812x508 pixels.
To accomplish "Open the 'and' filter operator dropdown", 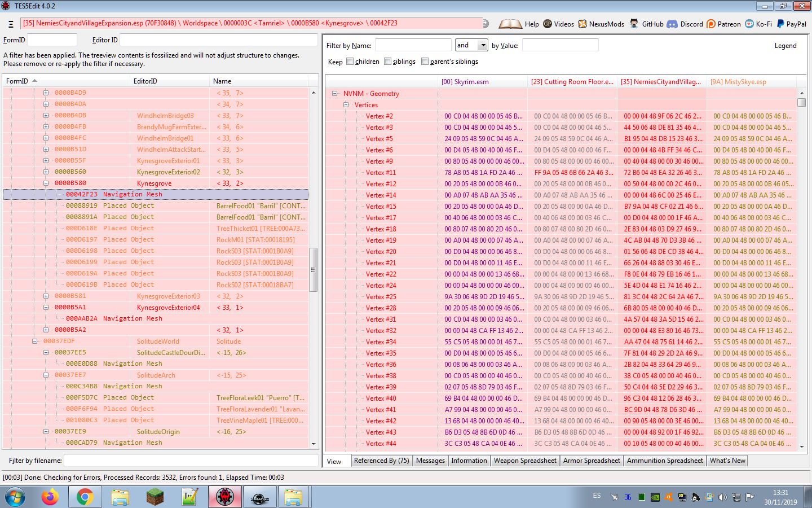I will [483, 45].
